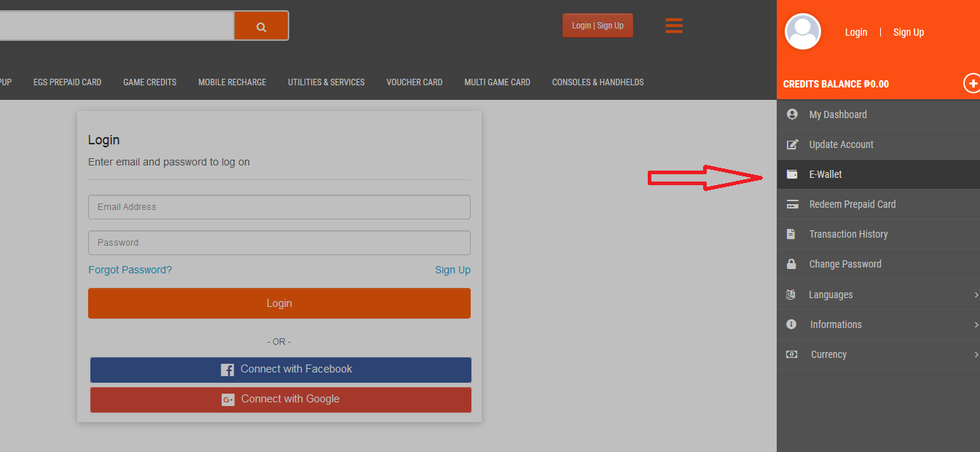This screenshot has width=980, height=452.
Task: Open the hamburger menu icon
Action: 674,26
